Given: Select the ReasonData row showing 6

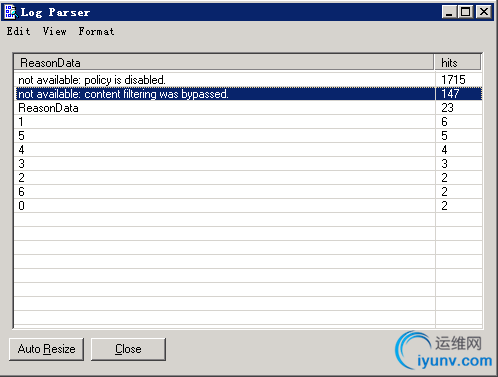Looking at the screenshot, I should (x=248, y=192).
